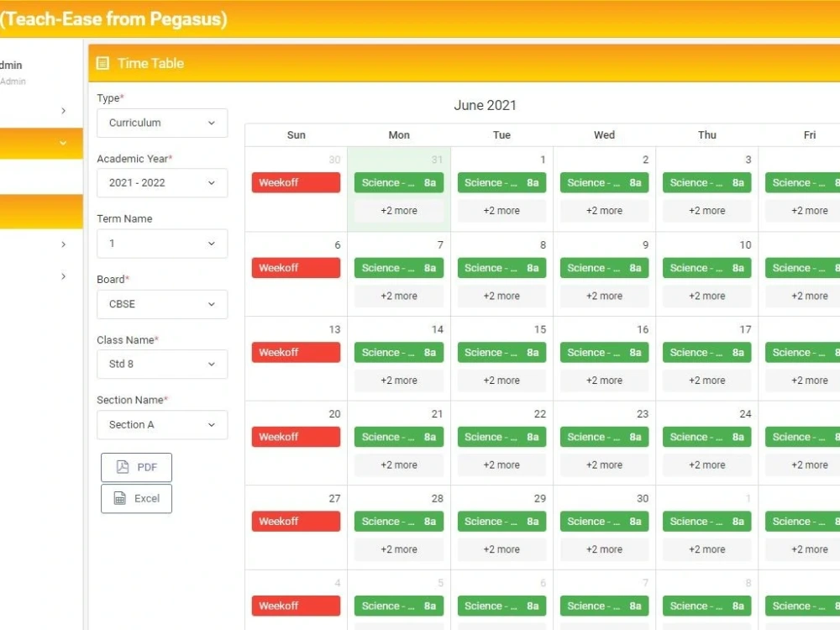The height and width of the screenshot is (630, 840).
Task: Open the Academic Year dropdown 2021 - 2022
Action: [162, 182]
